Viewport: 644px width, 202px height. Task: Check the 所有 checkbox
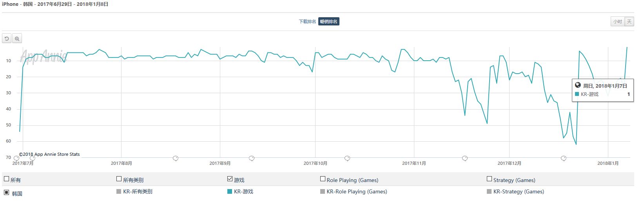pyautogui.click(x=6, y=179)
